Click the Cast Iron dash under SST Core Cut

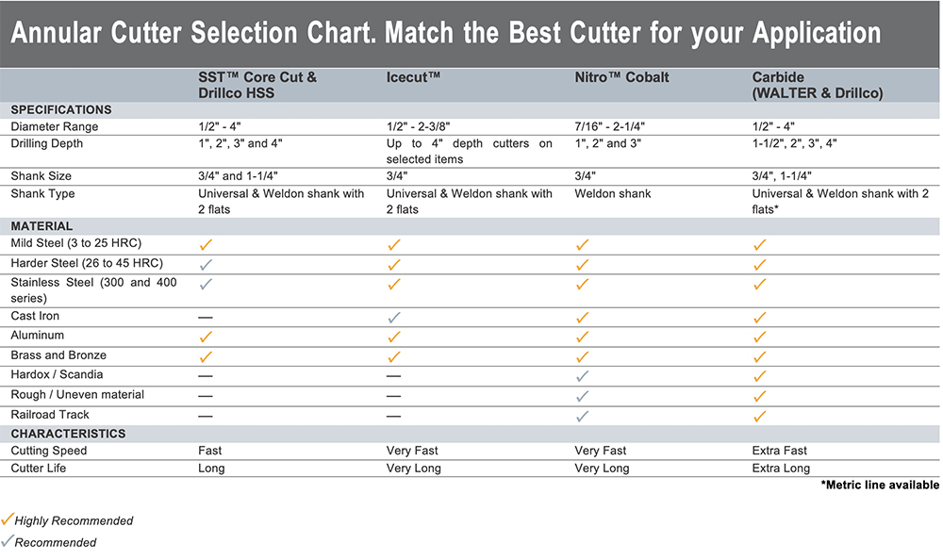(206, 318)
